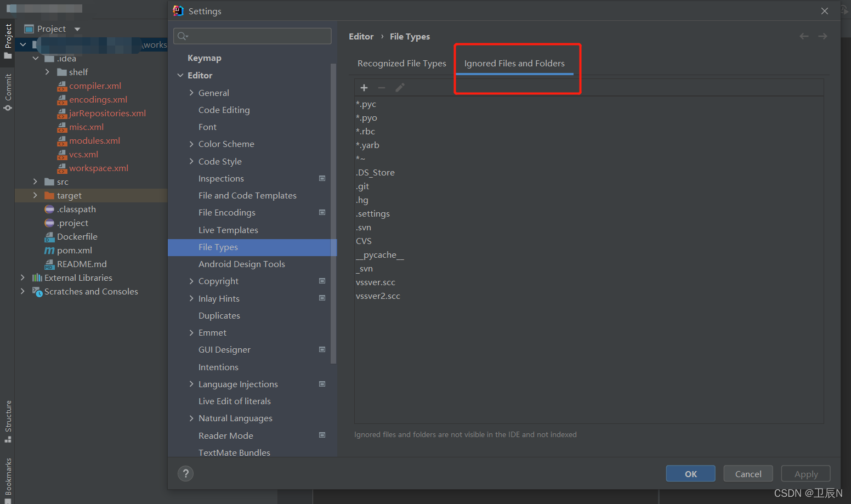Screen dimensions: 851x504
Task: Open the Commit tool window side tab
Action: [8, 92]
